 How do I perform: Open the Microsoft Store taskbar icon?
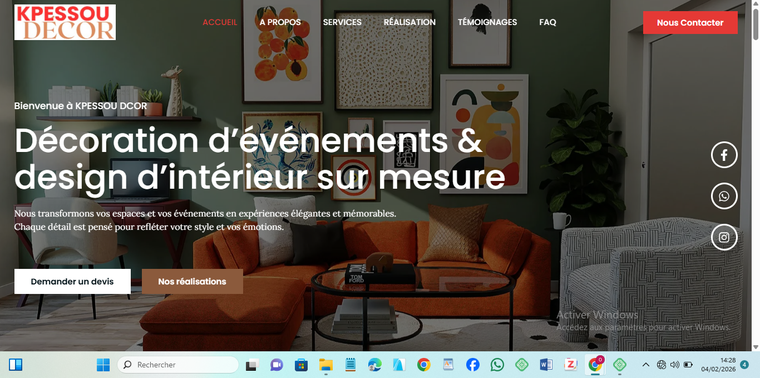point(301,364)
